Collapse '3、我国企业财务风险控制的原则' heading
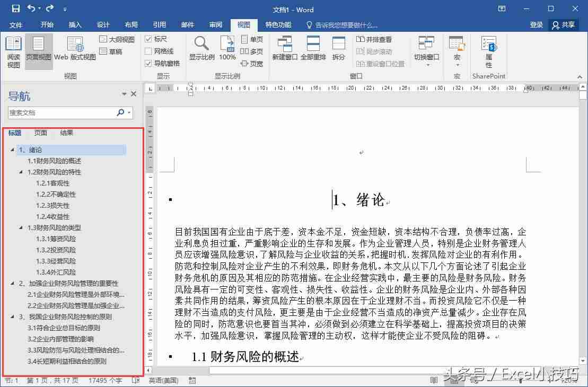Viewport: 588px width, 387px height. pos(12,316)
